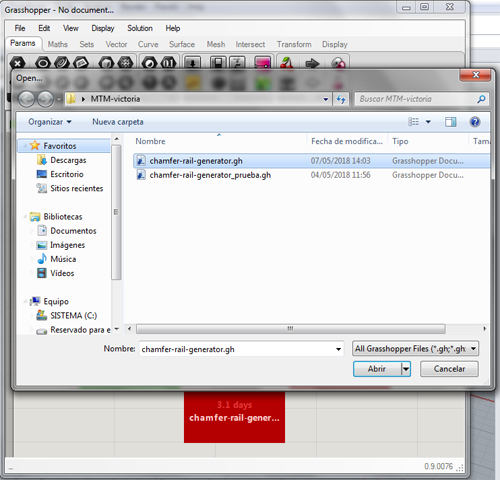Select the Reservado para drive entry
Image resolution: width=500 pixels, height=480 pixels.
point(80,330)
